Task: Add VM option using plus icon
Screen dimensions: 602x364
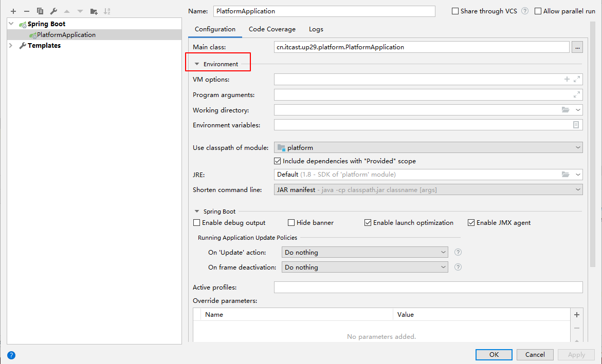Action: pyautogui.click(x=567, y=79)
